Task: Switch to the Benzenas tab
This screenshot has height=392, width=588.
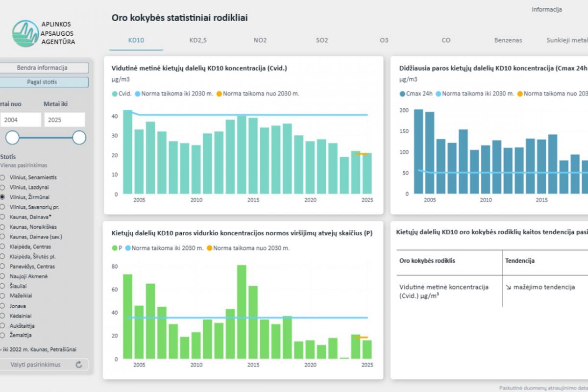Action: (x=508, y=40)
